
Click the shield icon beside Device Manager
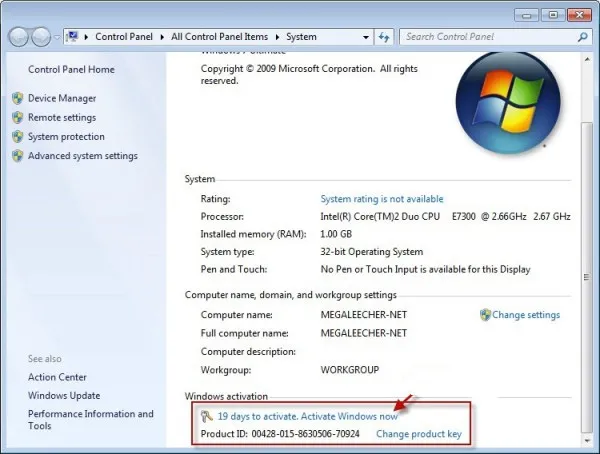click(18, 98)
